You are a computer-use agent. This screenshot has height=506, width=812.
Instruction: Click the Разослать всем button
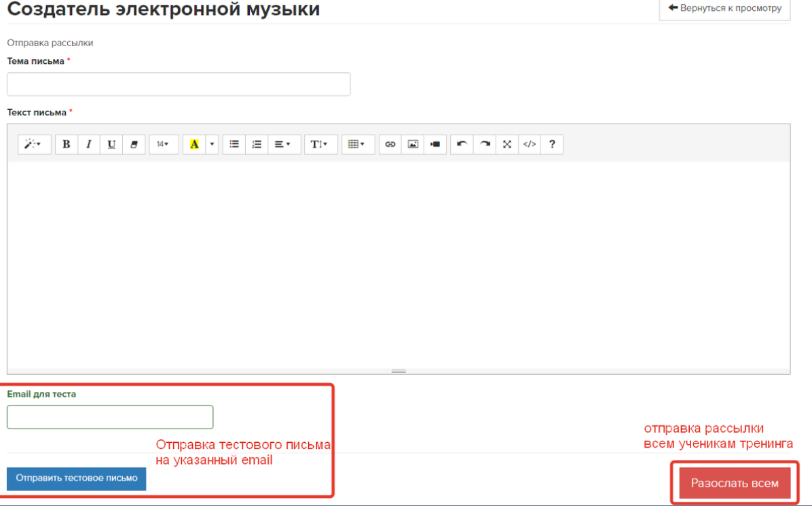point(735,483)
